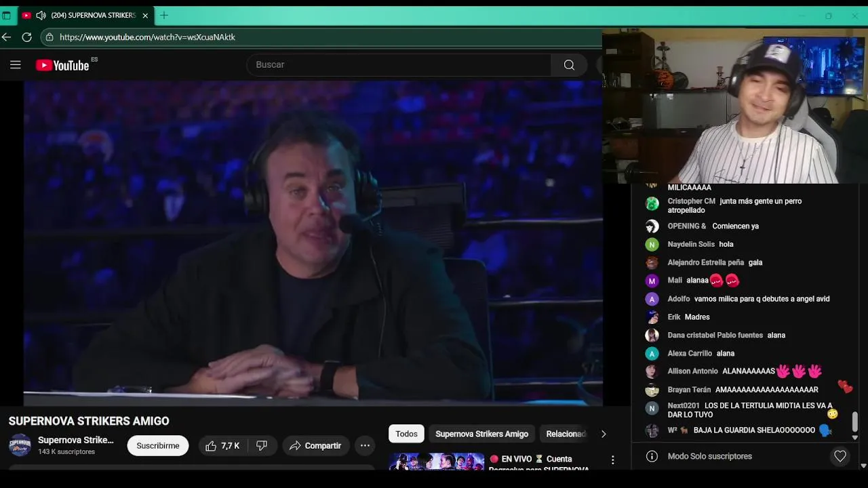Like the video with thumbs up
The image size is (868, 488).
[x=222, y=446]
